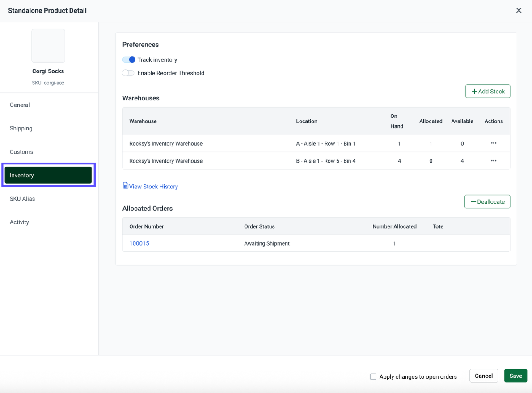Toggle Track inventory switch
The width and height of the screenshot is (532, 393).
pyautogui.click(x=129, y=60)
